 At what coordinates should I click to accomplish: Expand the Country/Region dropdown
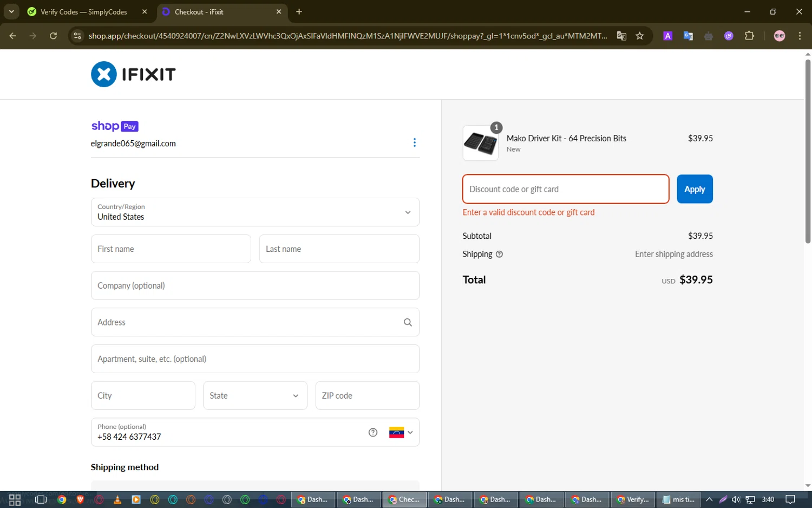[255, 212]
